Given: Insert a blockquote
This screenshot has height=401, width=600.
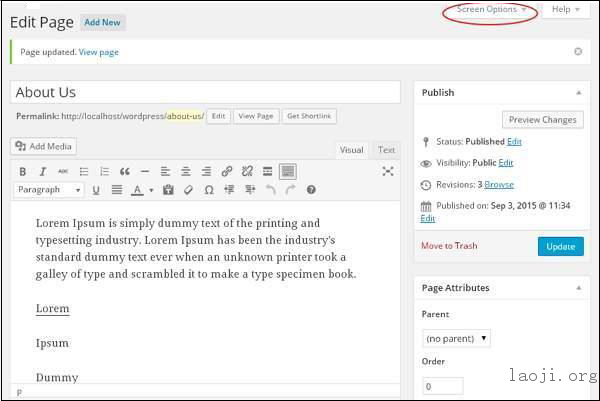Looking at the screenshot, I should pos(125,171).
